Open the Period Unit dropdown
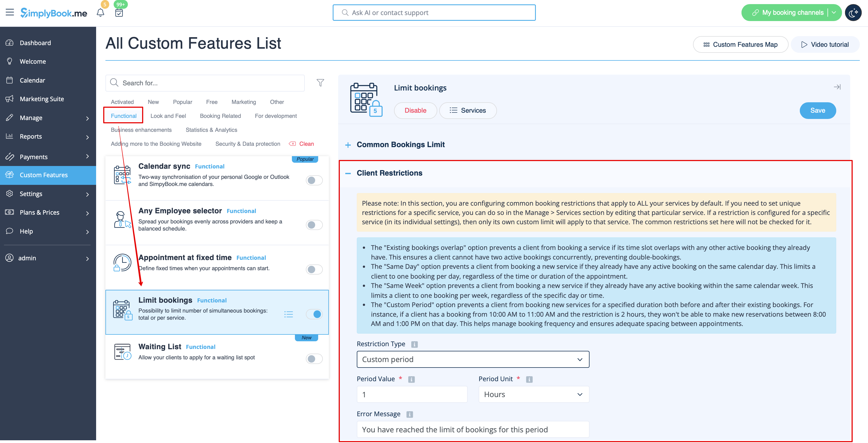The width and height of the screenshot is (868, 443). pyautogui.click(x=533, y=395)
